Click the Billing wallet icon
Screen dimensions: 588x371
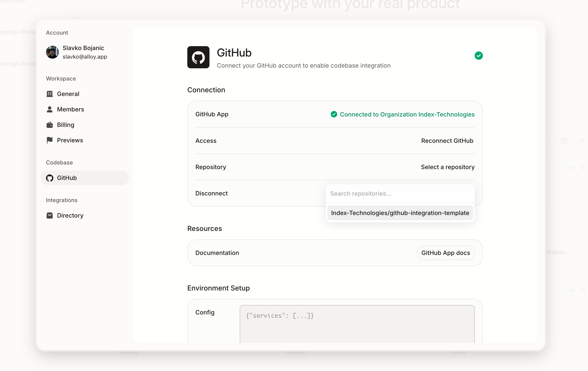click(x=50, y=125)
